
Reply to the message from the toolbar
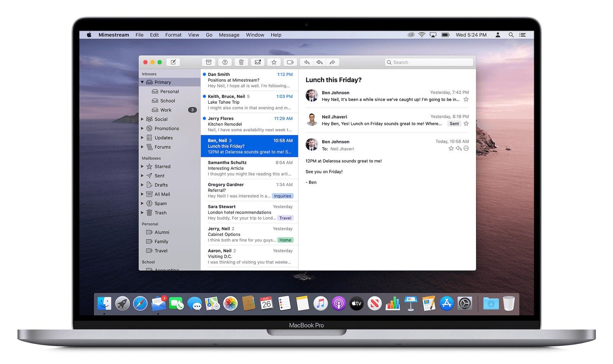tap(307, 62)
